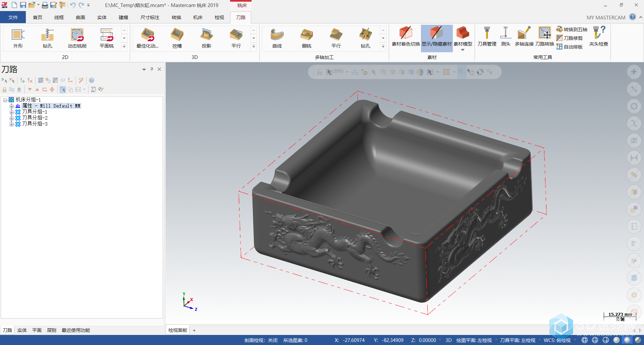Open the 文件 file menu
The image size is (644, 345).
click(x=13, y=17)
